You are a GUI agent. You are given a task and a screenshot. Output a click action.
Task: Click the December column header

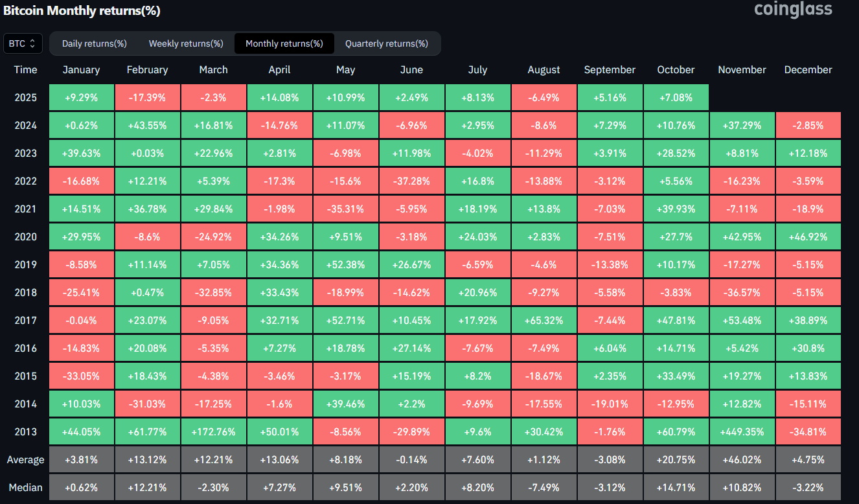808,70
